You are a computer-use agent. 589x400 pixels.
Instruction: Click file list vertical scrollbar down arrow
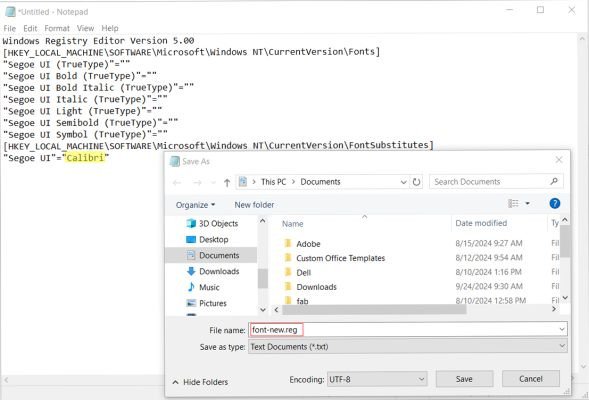565,298
